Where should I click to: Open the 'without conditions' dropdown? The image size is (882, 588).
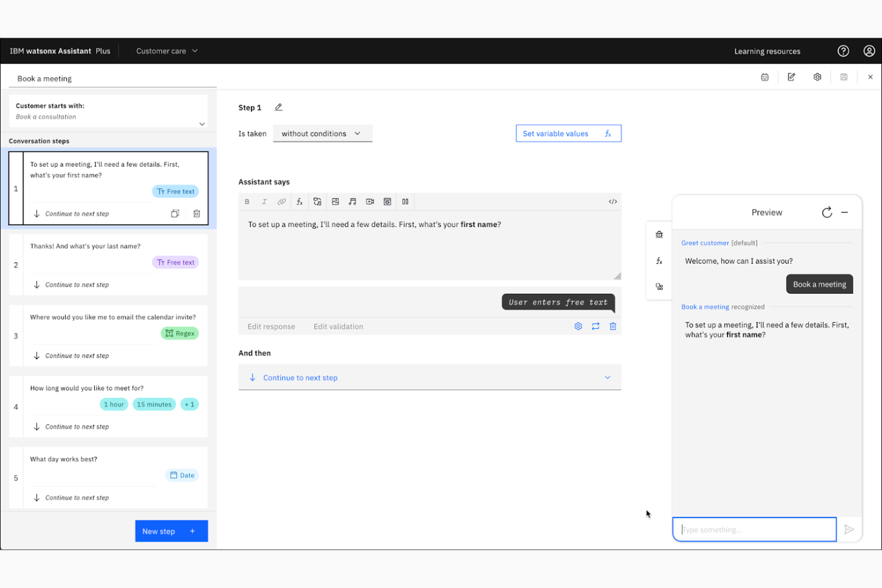point(322,133)
